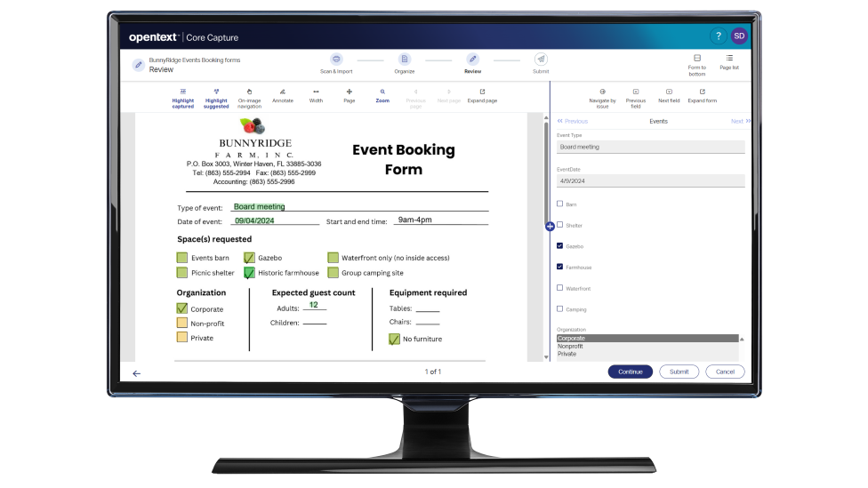Go to Scan & Import step

(336, 64)
